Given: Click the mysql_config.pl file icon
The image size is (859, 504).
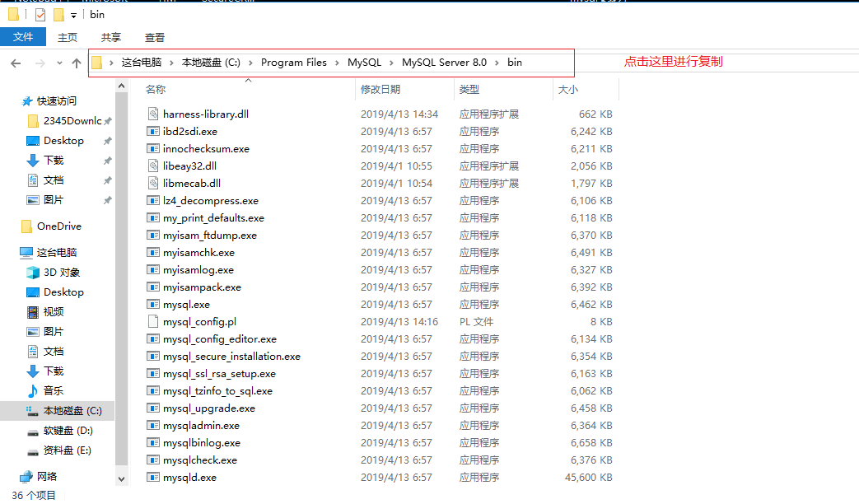Looking at the screenshot, I should point(153,321).
